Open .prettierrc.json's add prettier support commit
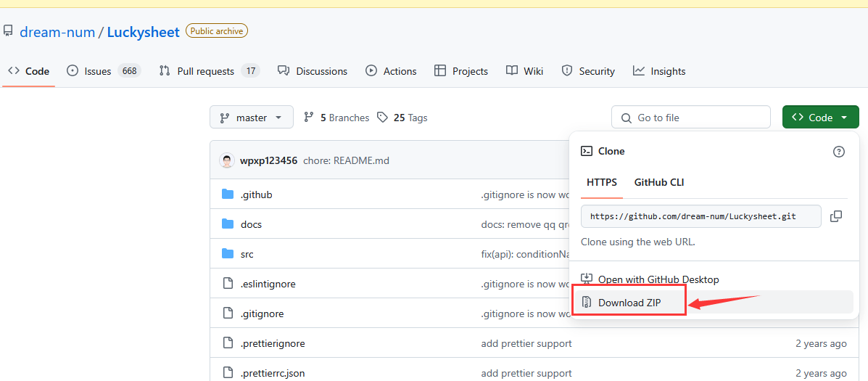 (526, 373)
